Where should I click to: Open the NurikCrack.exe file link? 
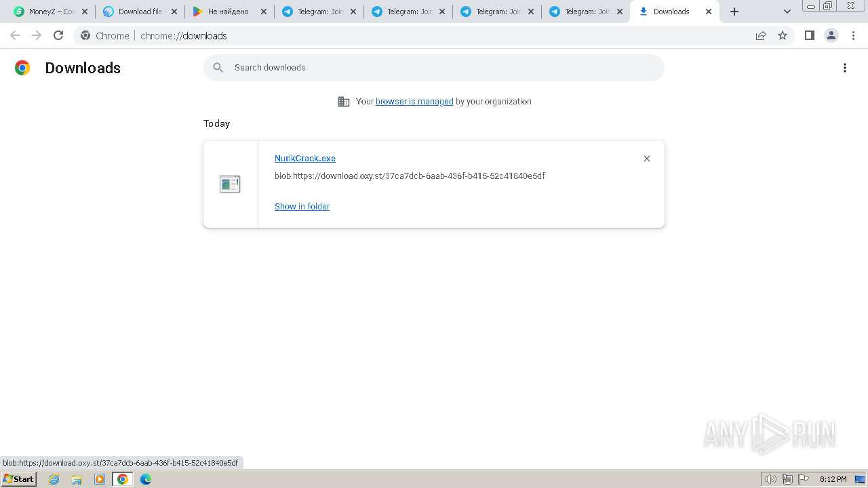coord(305,158)
